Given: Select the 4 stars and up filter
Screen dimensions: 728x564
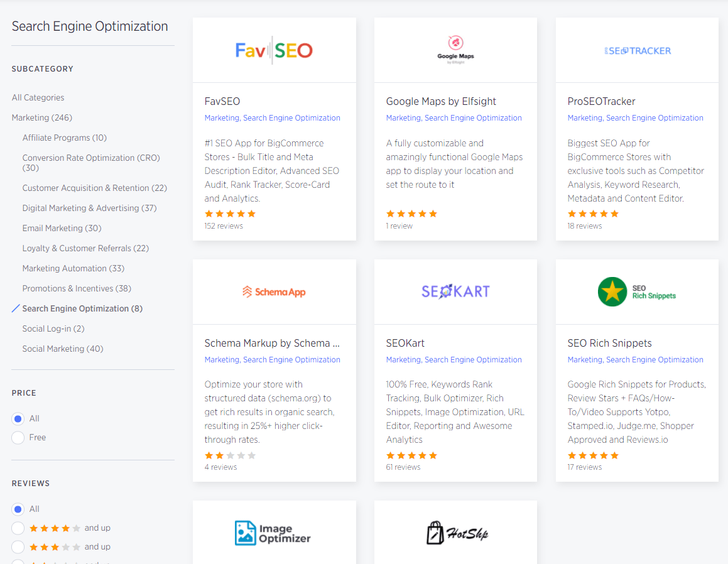Looking at the screenshot, I should [18, 528].
